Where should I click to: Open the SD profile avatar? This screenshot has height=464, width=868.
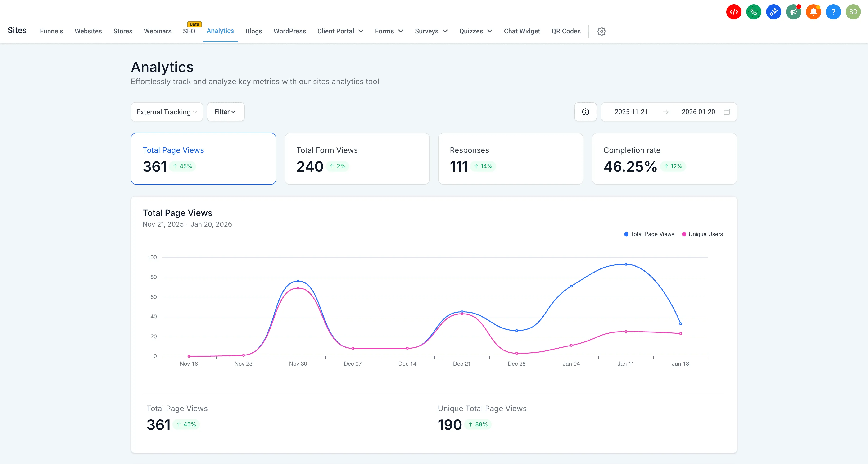pyautogui.click(x=854, y=12)
